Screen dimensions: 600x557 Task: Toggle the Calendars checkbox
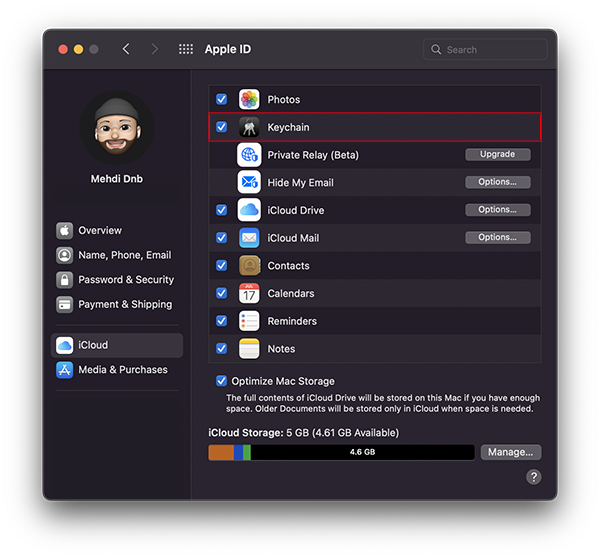pos(222,293)
